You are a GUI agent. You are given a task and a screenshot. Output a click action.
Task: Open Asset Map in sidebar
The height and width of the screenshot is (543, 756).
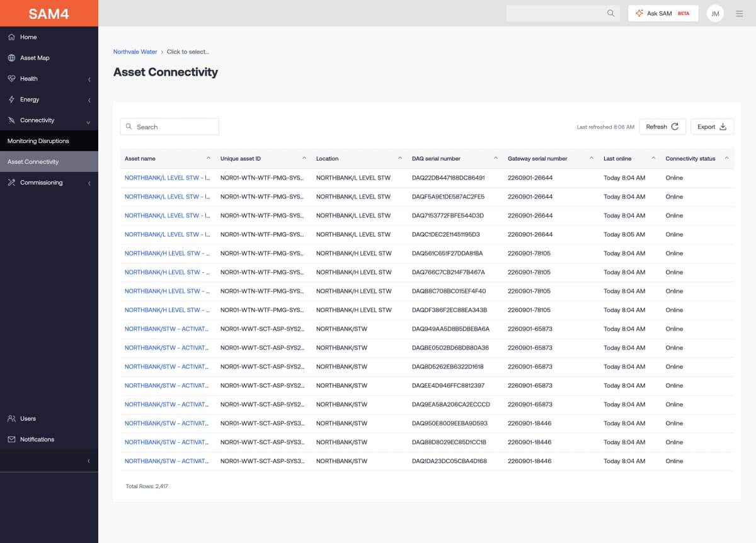pos(49,58)
